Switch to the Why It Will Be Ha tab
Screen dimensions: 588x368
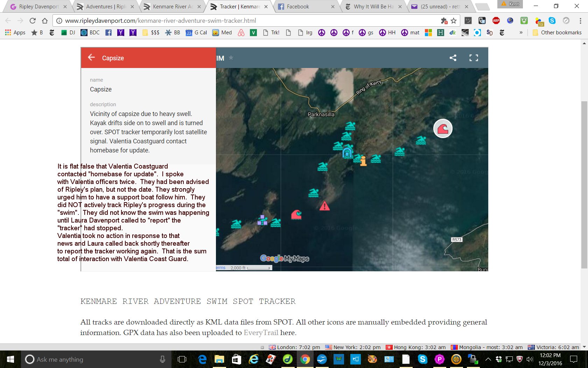click(373, 7)
